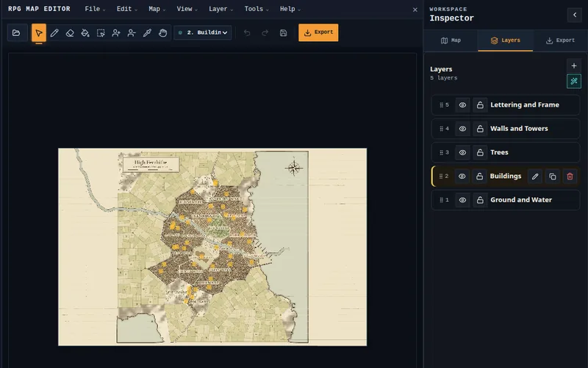Select the hand pan tool
This screenshot has width=588, height=368.
pos(162,33)
